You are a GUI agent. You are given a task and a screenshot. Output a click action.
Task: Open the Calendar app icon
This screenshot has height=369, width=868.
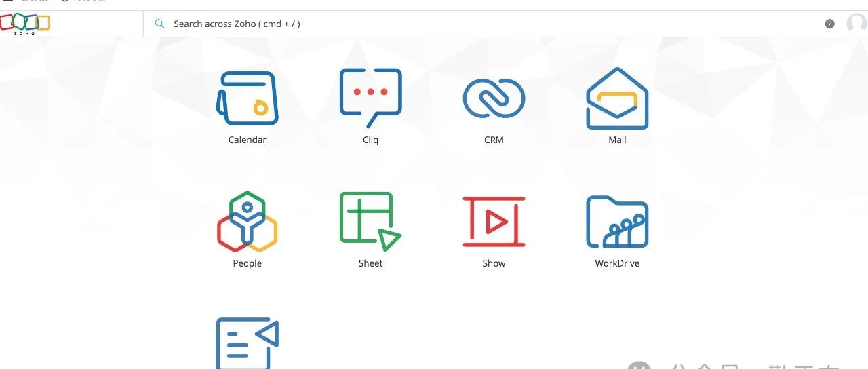pyautogui.click(x=248, y=98)
